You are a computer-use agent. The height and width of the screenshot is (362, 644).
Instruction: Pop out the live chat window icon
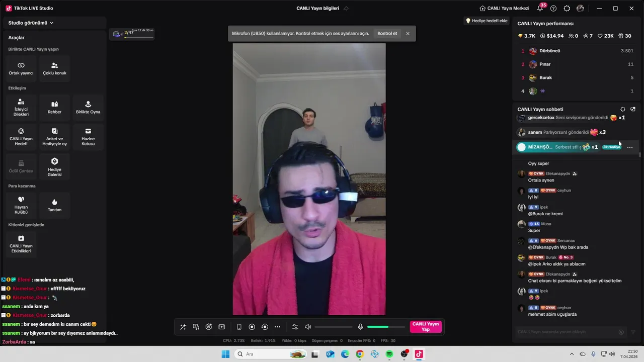click(633, 109)
